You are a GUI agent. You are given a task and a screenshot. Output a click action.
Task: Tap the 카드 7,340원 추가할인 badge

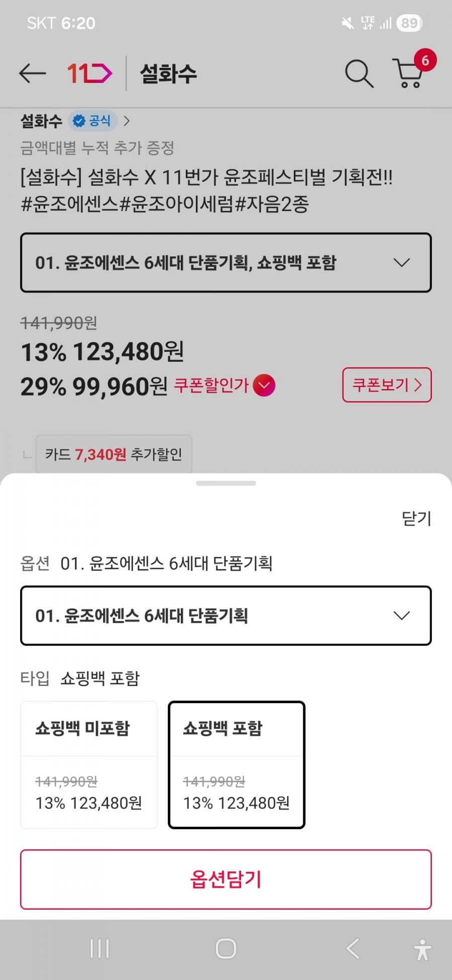click(x=114, y=454)
